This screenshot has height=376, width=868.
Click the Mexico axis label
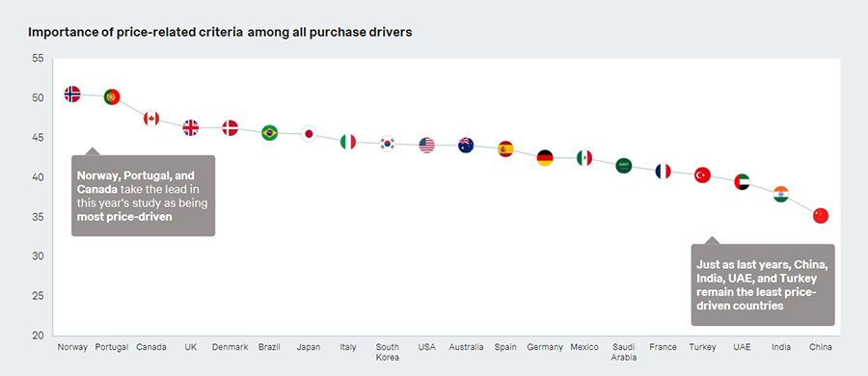point(584,347)
